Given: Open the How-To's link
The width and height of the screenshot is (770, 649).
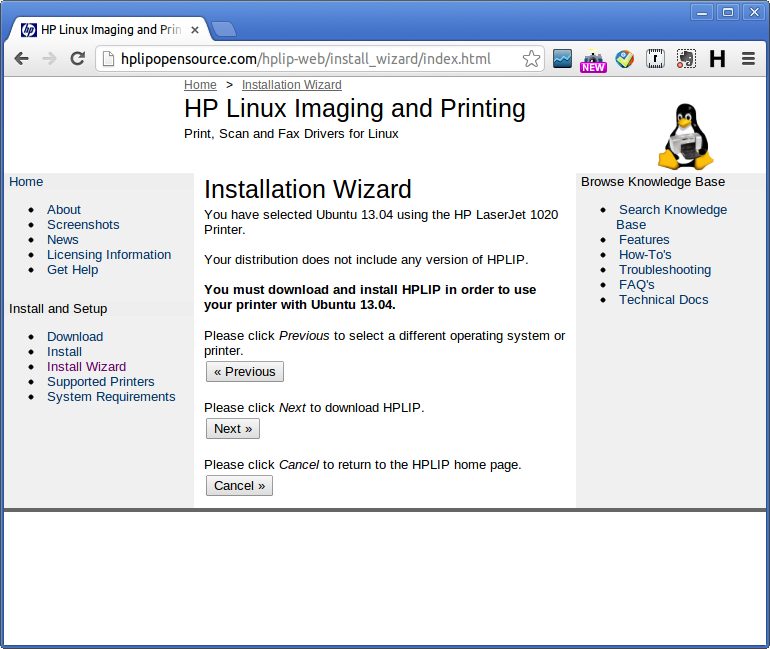Looking at the screenshot, I should click(x=645, y=255).
